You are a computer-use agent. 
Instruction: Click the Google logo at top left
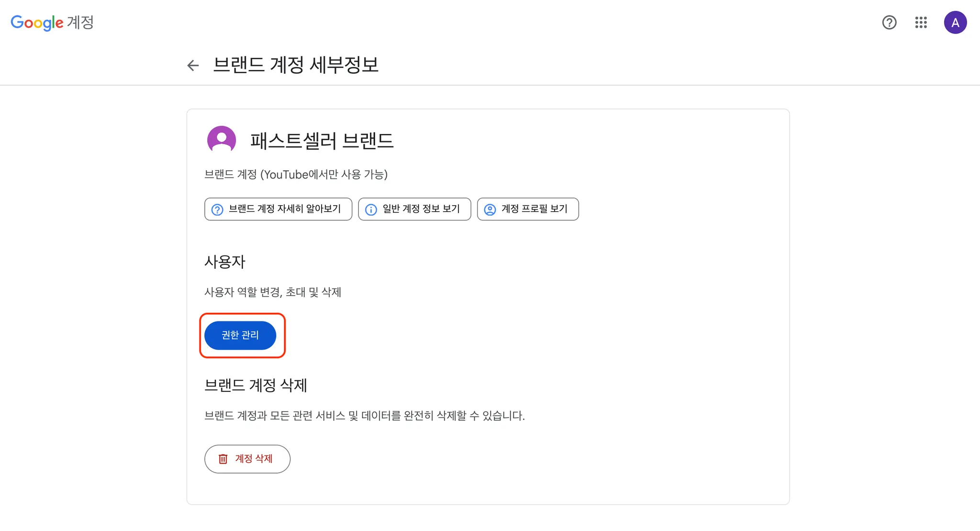37,22
